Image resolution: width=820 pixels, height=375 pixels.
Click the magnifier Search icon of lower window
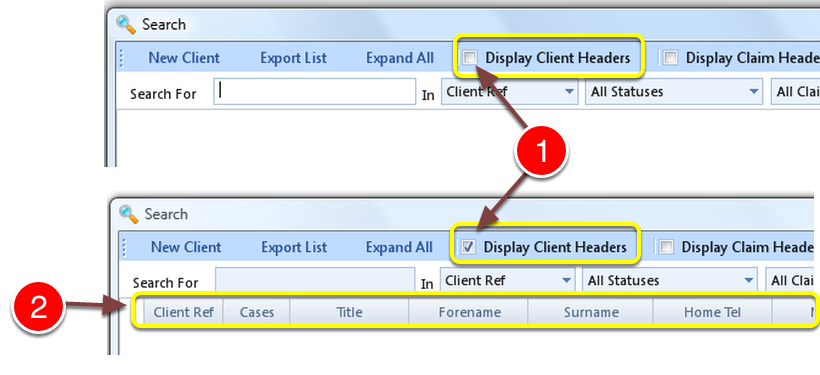coord(128,213)
